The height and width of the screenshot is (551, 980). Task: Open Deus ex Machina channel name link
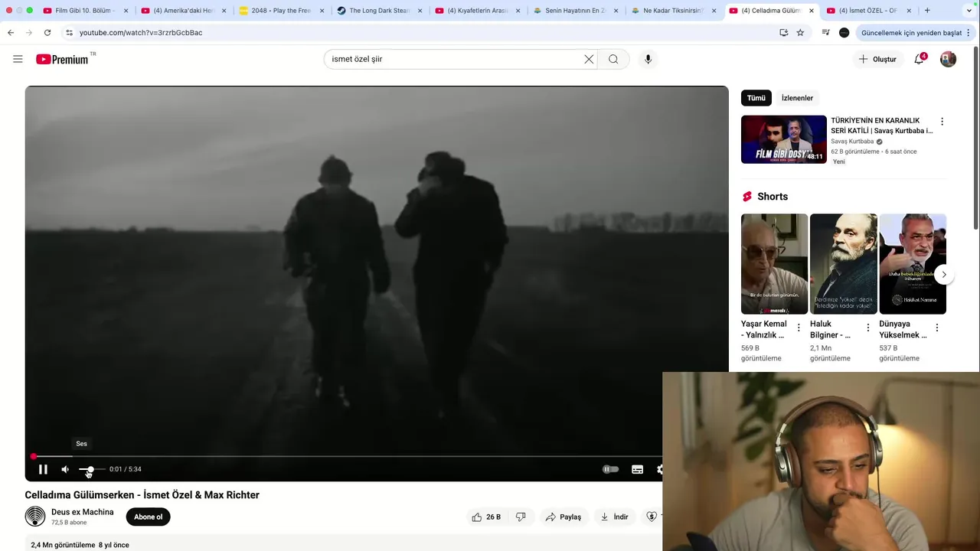click(82, 512)
